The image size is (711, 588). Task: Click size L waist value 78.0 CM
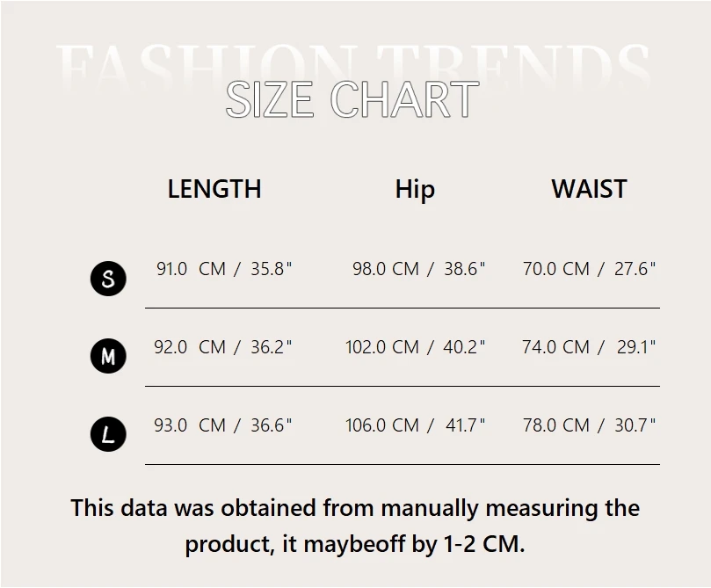(x=555, y=425)
